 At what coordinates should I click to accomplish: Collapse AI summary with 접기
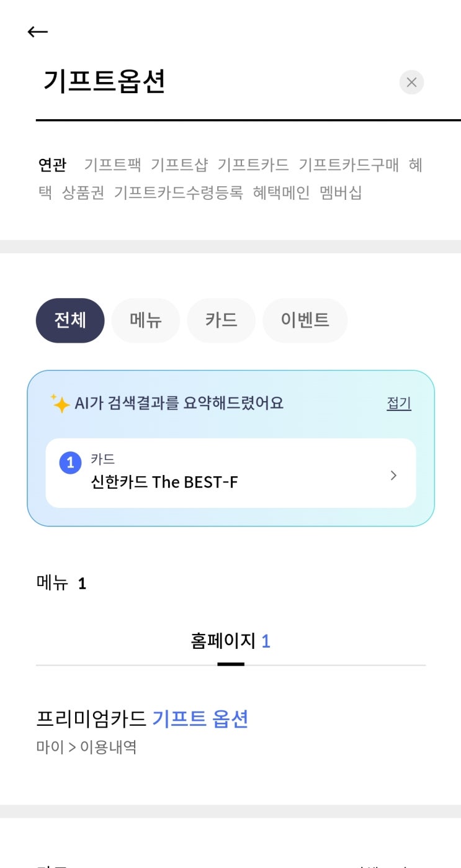pos(399,403)
